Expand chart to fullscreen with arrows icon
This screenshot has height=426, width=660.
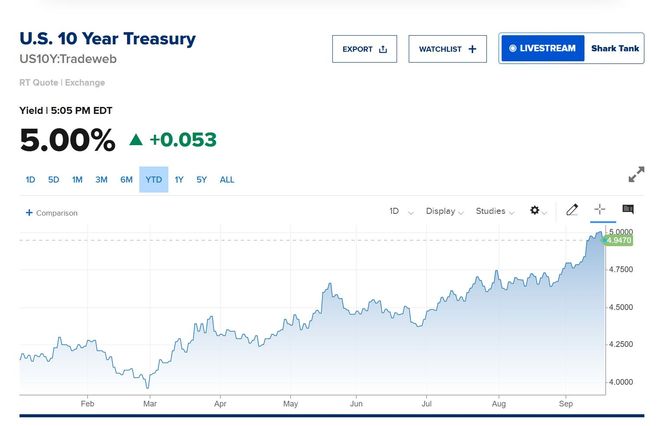[x=636, y=174]
